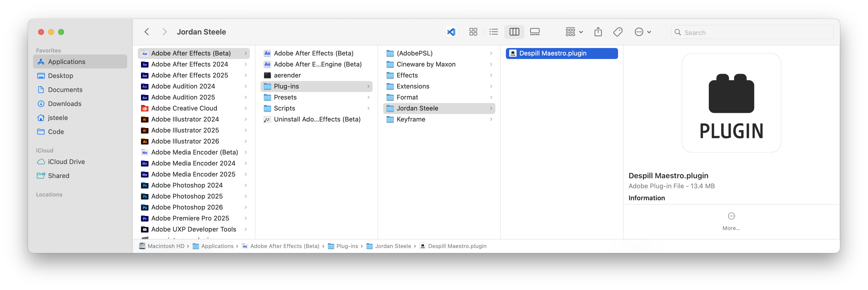Click the Share toolbar icon
Screen dimensions: 868x290
[x=598, y=32]
